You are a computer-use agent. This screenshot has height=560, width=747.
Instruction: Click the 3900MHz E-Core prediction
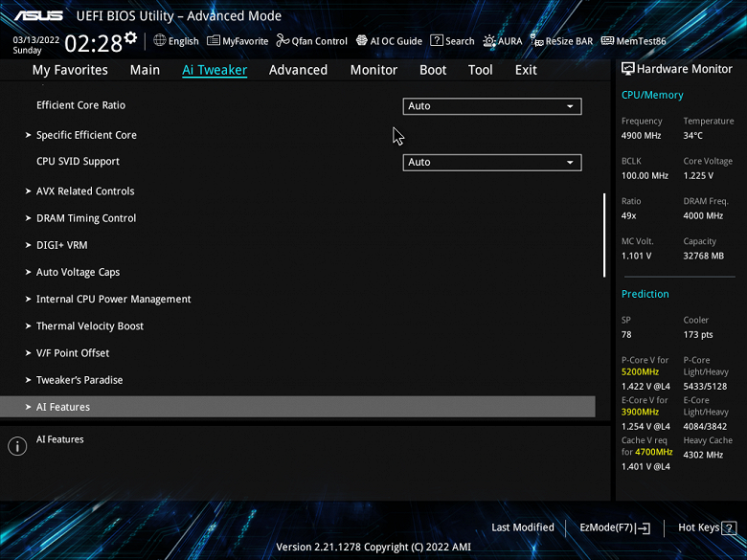[x=641, y=412]
